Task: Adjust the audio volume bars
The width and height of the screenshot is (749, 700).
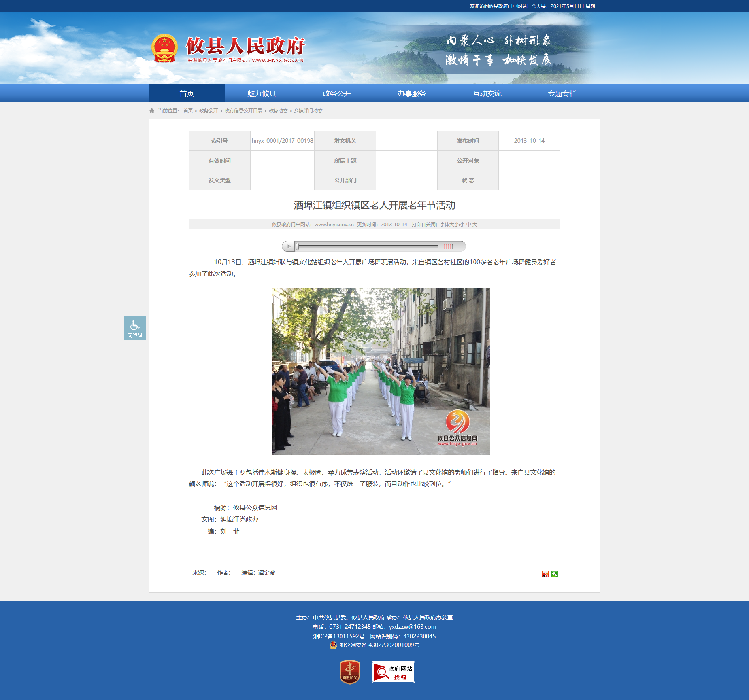Action: (x=448, y=246)
